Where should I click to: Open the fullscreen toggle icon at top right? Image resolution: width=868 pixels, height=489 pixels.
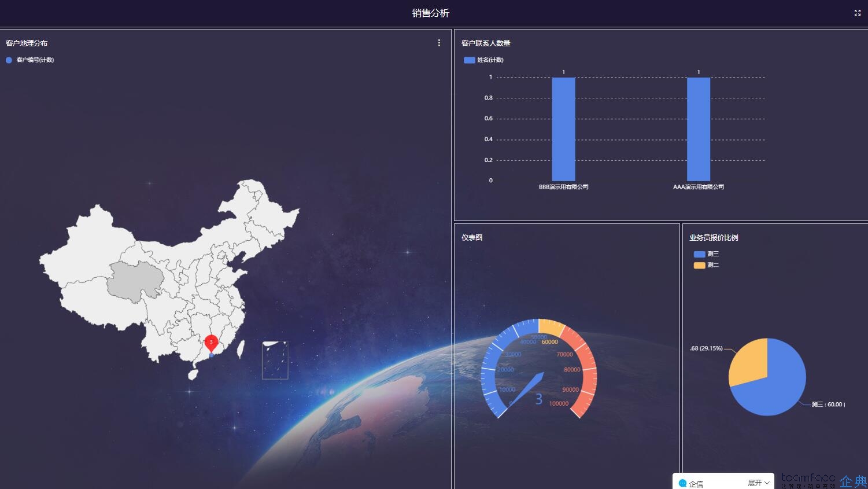858,13
